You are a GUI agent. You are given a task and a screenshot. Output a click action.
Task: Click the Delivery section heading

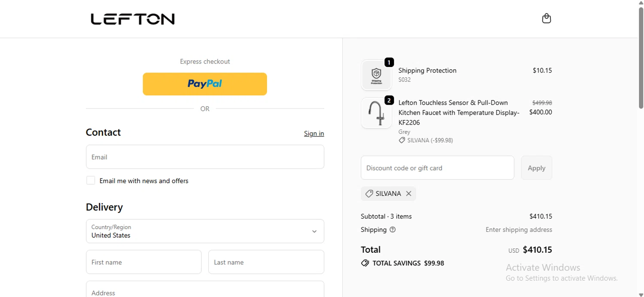pyautogui.click(x=104, y=207)
